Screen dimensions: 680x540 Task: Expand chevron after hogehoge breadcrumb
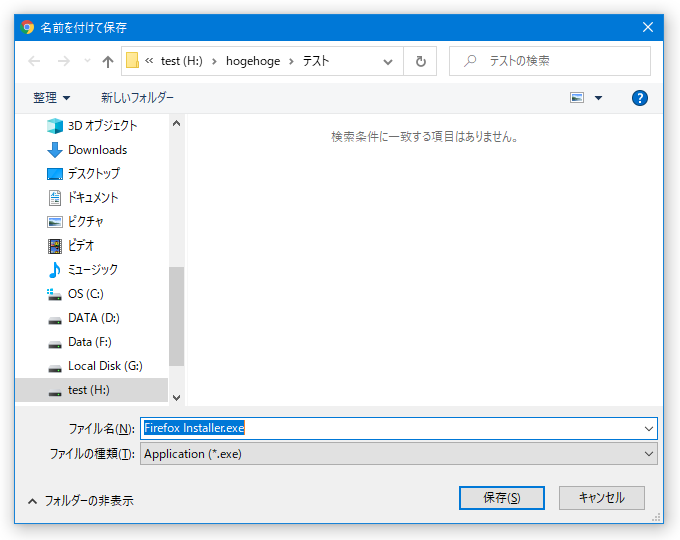tap(291, 62)
